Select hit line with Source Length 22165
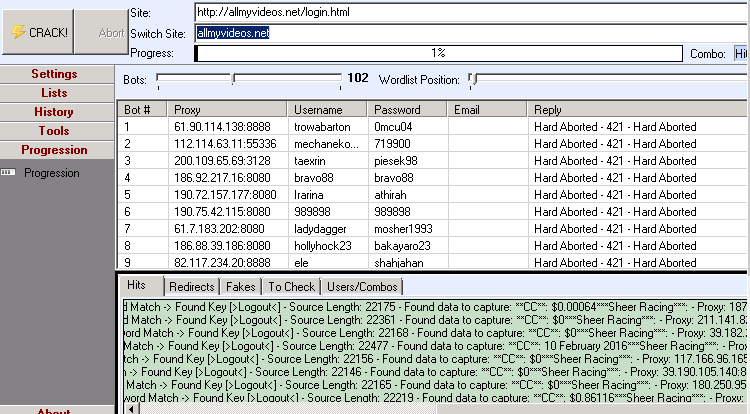Image resolution: width=750 pixels, height=414 pixels. pos(435,384)
